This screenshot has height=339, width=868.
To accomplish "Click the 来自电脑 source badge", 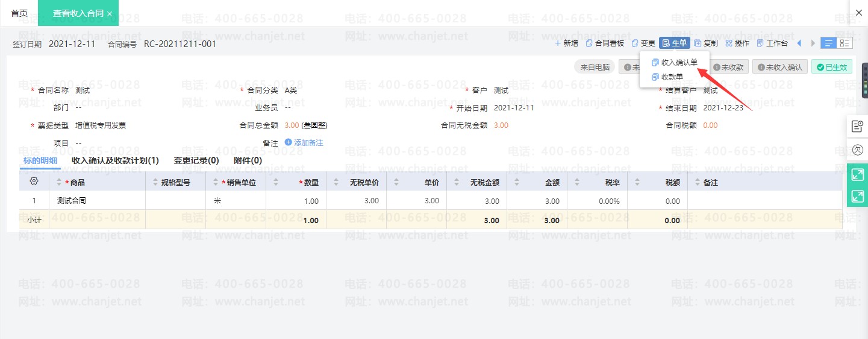I will pyautogui.click(x=595, y=67).
